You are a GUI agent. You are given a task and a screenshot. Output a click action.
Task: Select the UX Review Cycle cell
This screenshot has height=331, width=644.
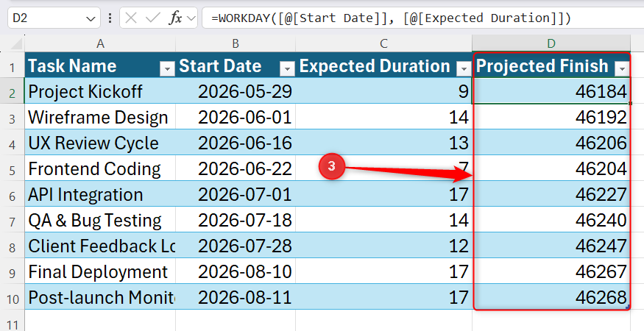100,143
